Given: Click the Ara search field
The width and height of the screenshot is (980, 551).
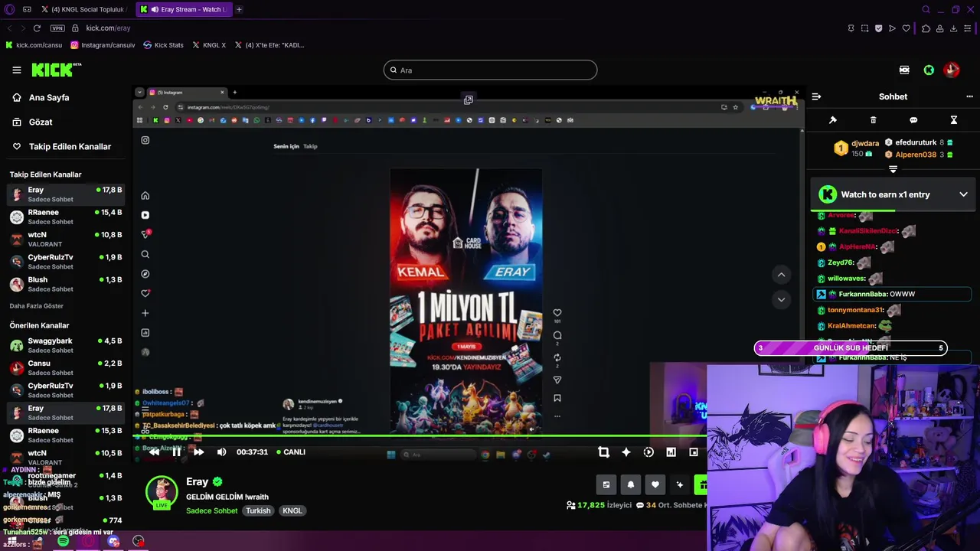Looking at the screenshot, I should [x=490, y=70].
